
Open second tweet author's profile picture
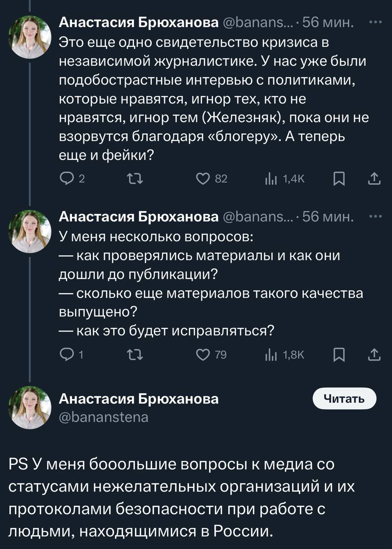pyautogui.click(x=30, y=232)
